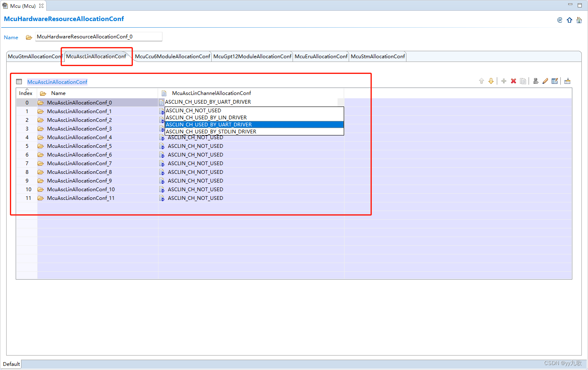Click the McuAscLinChannelAllocationConf column header
The width and height of the screenshot is (588, 370).
tap(251, 93)
